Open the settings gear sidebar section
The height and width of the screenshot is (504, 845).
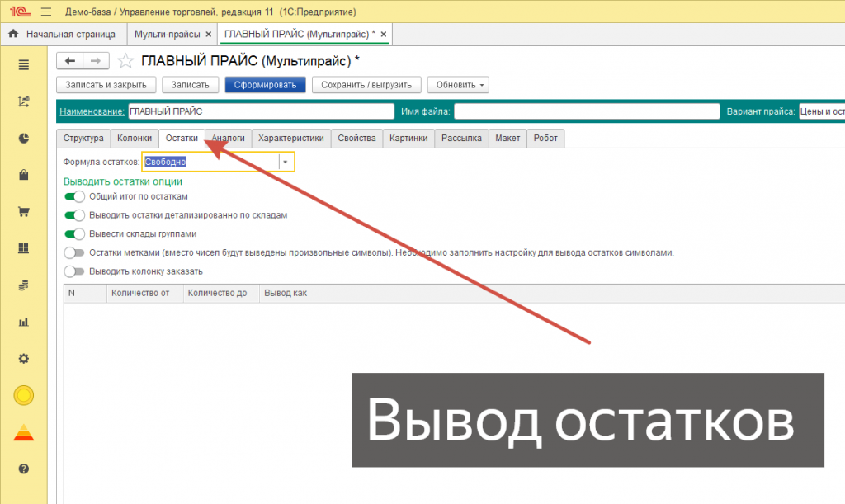pyautogui.click(x=24, y=359)
